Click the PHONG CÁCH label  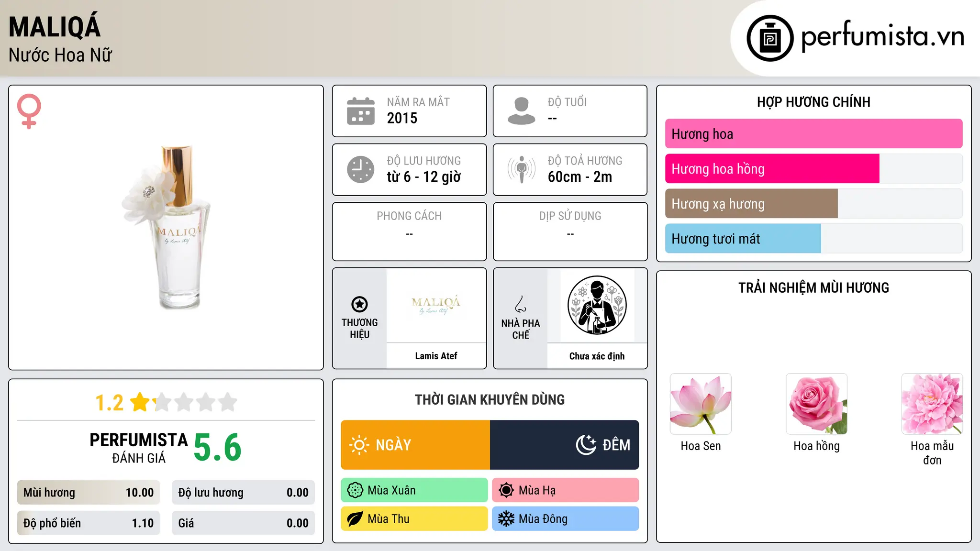(x=409, y=216)
